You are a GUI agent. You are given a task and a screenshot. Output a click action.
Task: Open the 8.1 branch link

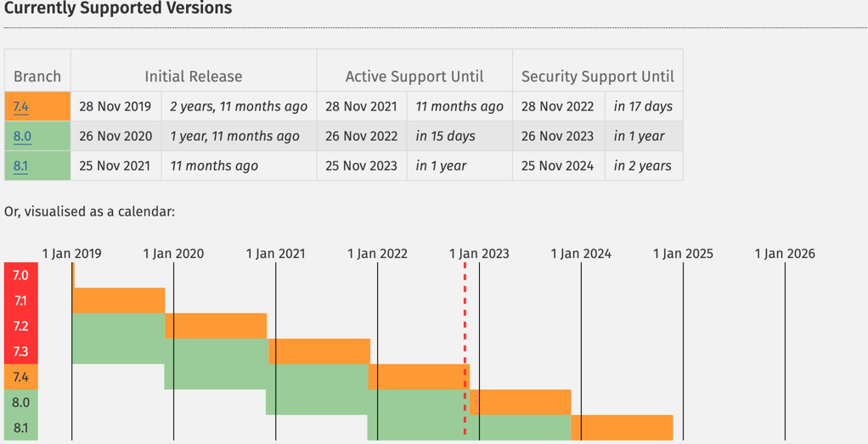pyautogui.click(x=20, y=166)
